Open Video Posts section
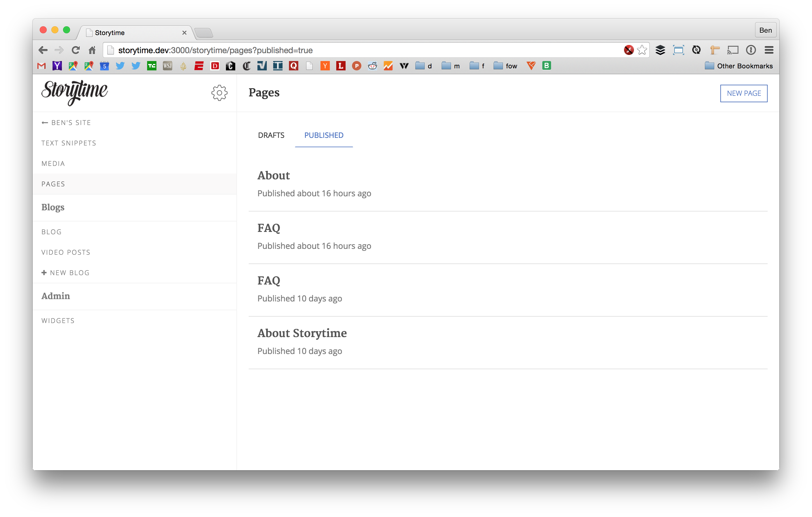This screenshot has width=812, height=517. tap(66, 252)
